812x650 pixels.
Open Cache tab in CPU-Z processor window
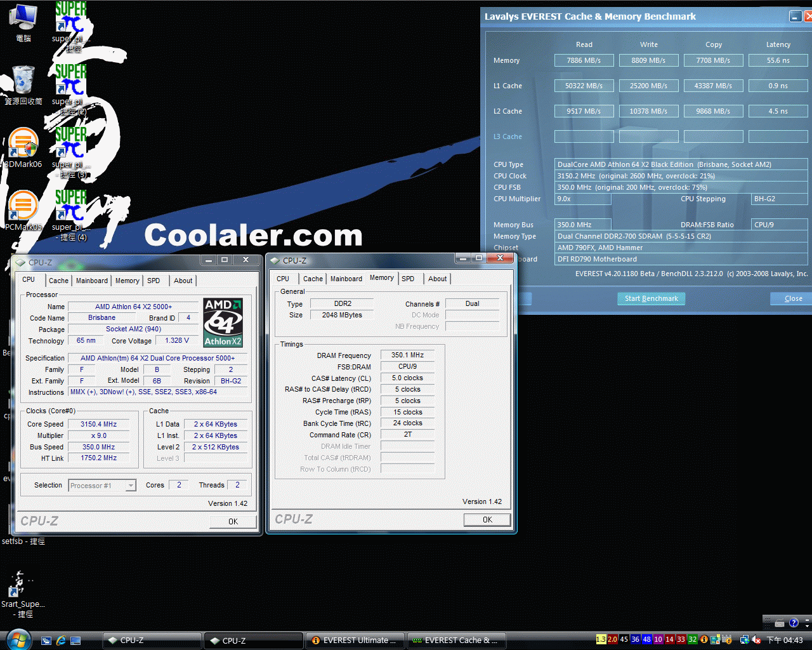(x=58, y=281)
